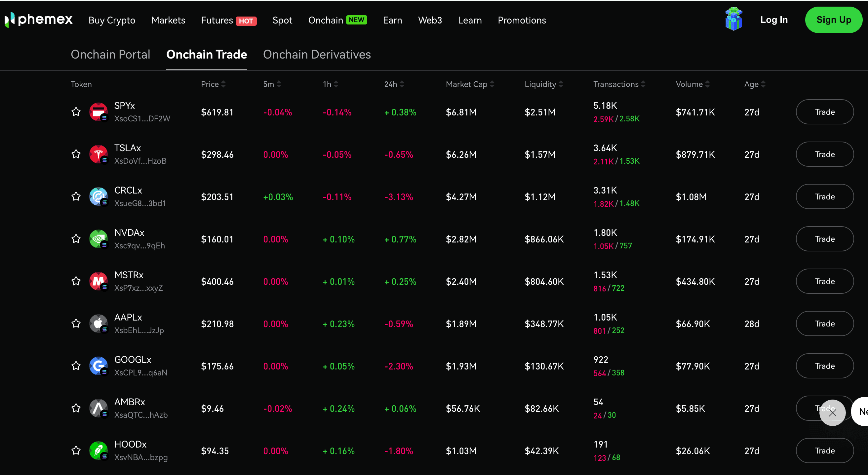Click the AAPLx age 28d
This screenshot has height=475, width=868.
pyautogui.click(x=752, y=324)
